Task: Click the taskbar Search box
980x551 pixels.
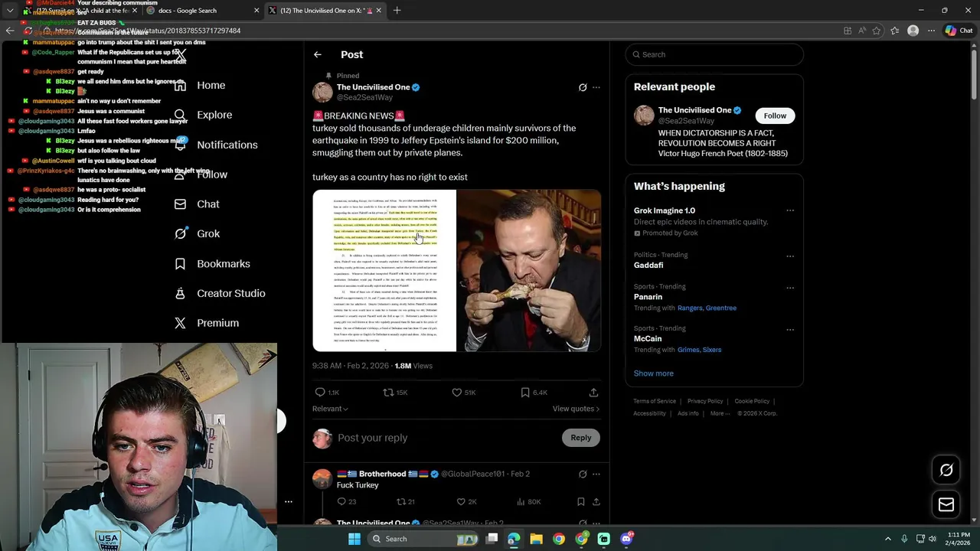Action: coord(424,539)
